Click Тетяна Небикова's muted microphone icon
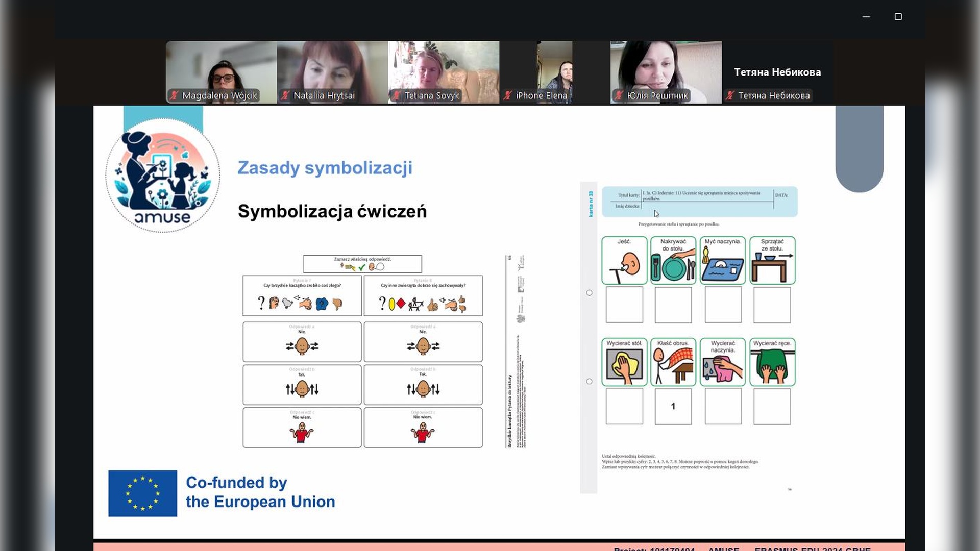The height and width of the screenshot is (551, 980). [730, 95]
